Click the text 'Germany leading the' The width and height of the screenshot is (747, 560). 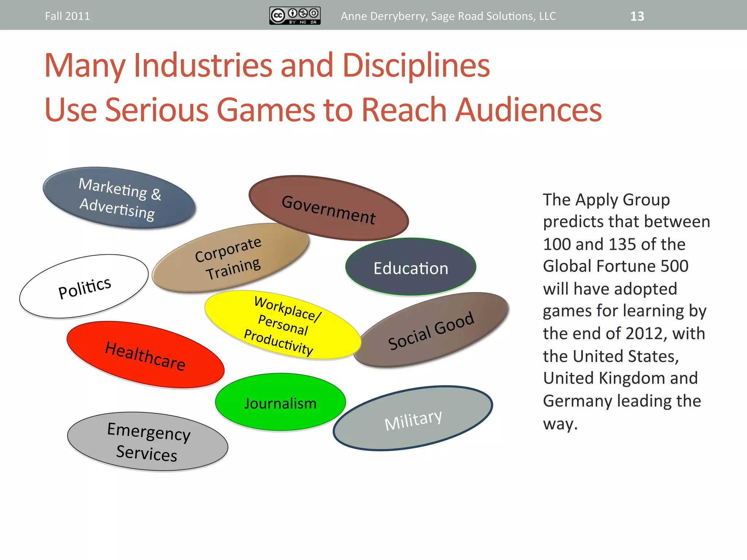tap(622, 401)
